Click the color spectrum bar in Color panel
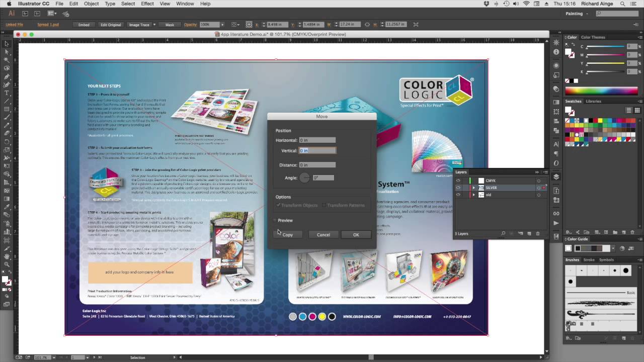This screenshot has width=644, height=362. click(601, 91)
